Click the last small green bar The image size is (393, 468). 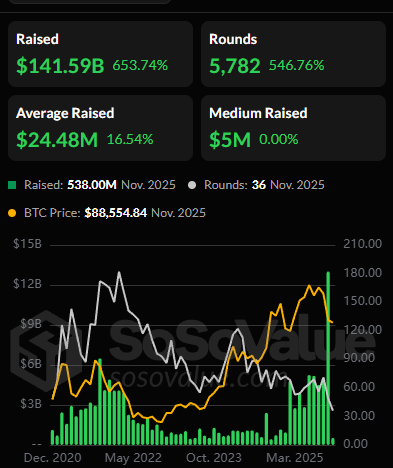pos(333,442)
